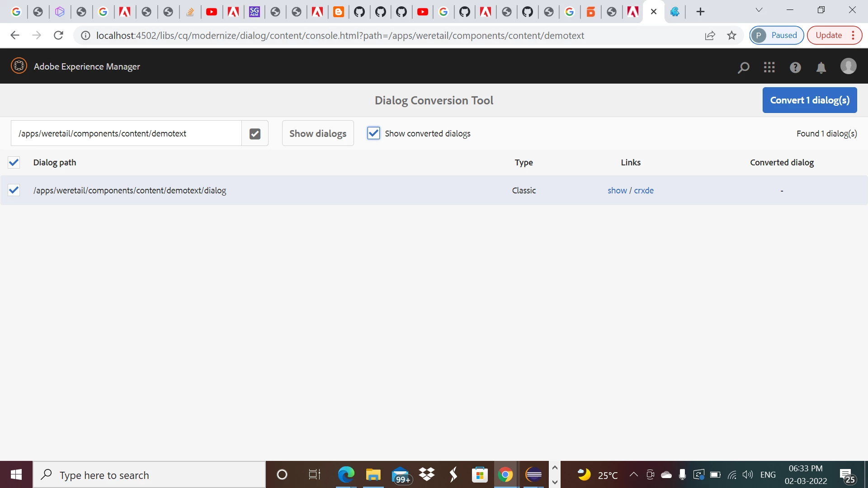Open a new browser tab

pos(700,12)
